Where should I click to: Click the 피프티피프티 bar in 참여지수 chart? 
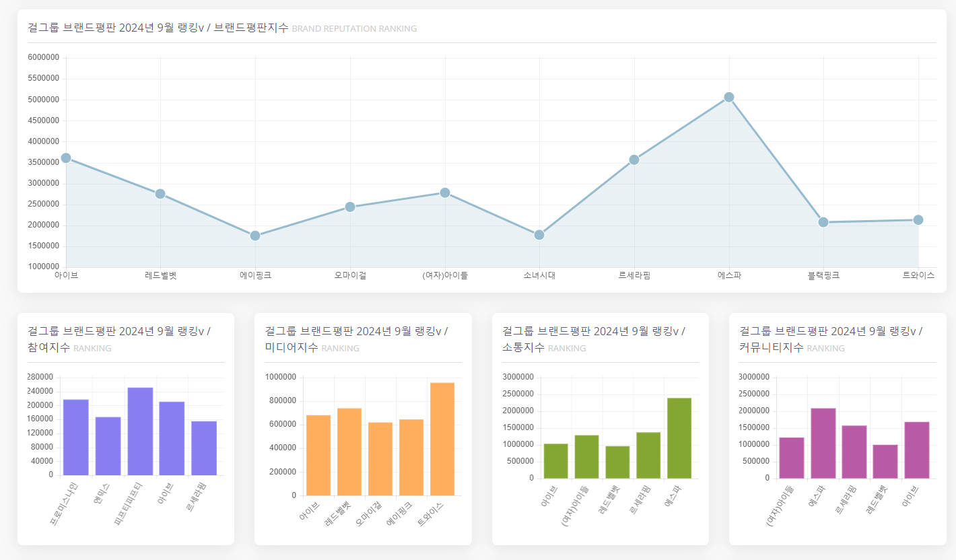140,431
